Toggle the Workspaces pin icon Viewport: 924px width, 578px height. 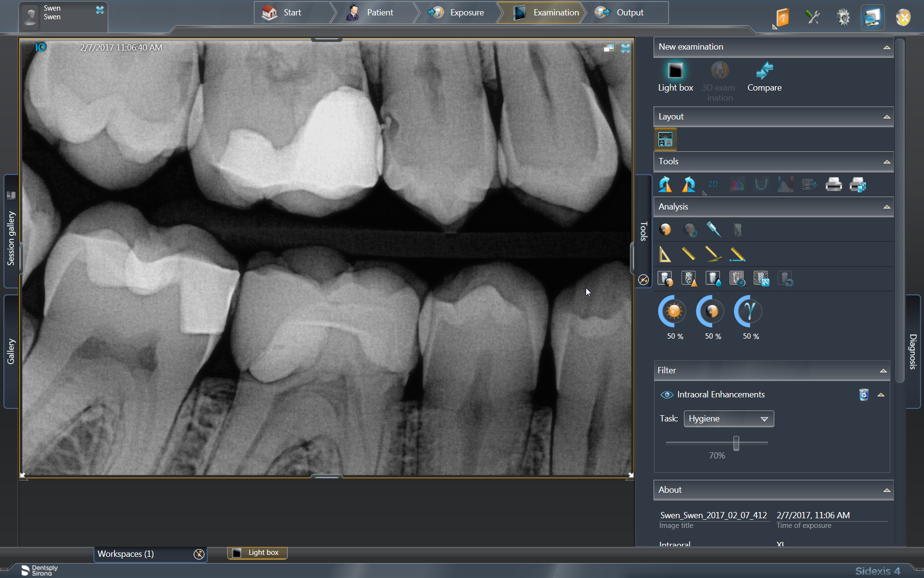tap(199, 554)
